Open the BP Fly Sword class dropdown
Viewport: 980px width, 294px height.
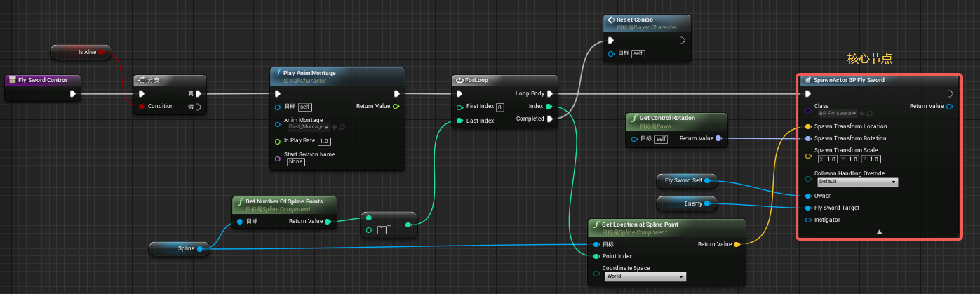[x=837, y=113]
